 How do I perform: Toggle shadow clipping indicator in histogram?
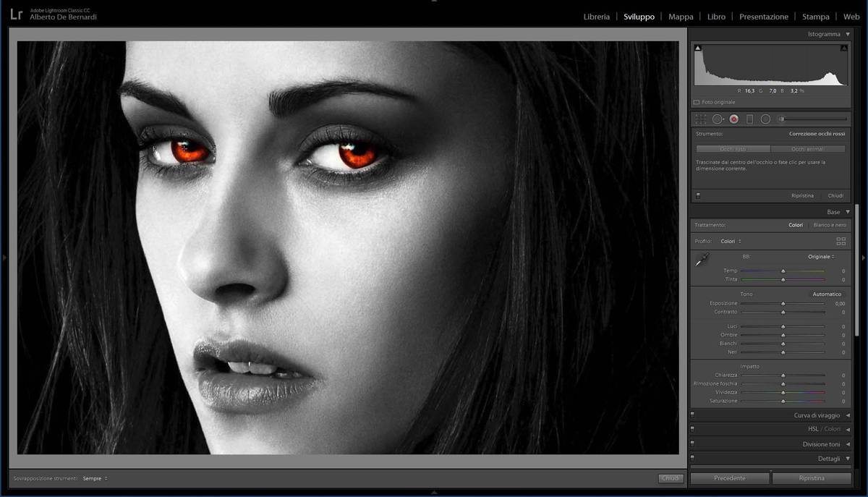tap(698, 48)
